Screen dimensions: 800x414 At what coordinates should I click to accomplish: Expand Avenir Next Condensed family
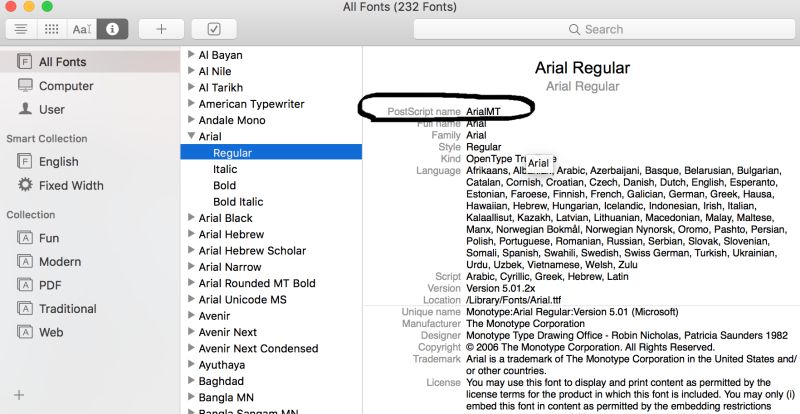coord(191,348)
